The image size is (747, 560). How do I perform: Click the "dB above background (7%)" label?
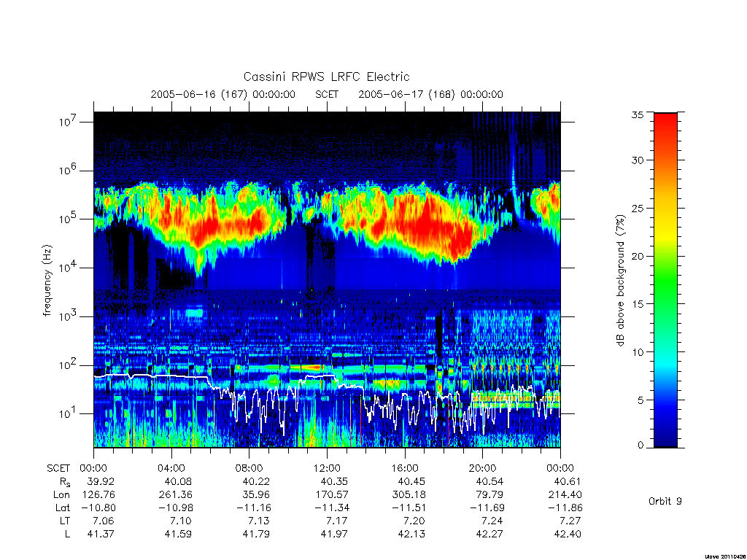click(620, 281)
